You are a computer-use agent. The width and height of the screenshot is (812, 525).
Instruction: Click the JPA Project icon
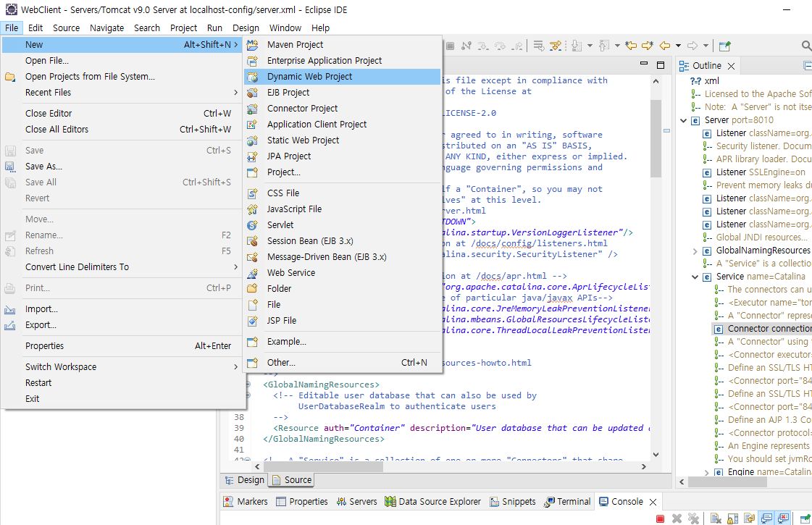[x=252, y=156]
